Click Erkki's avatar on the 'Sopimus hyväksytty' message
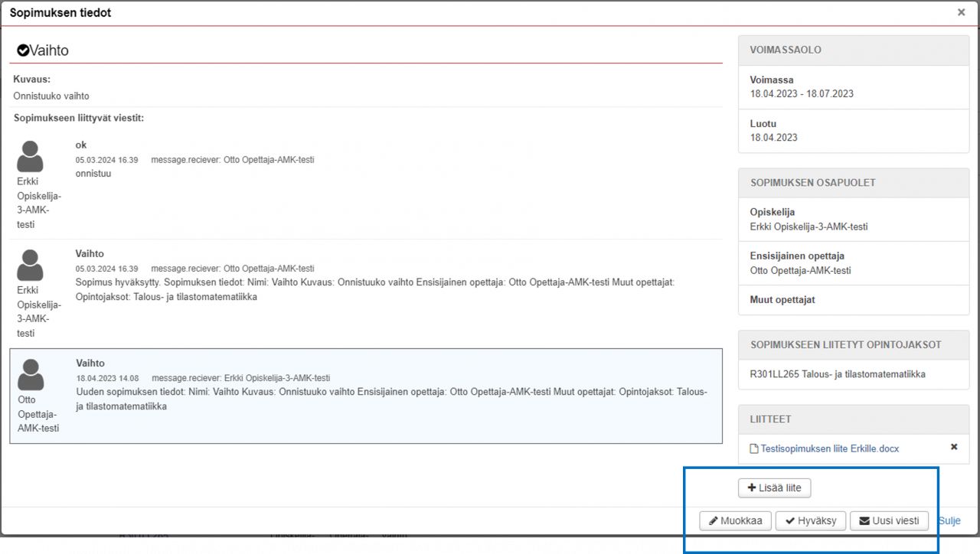This screenshot has width=980, height=554. pyautogui.click(x=30, y=266)
